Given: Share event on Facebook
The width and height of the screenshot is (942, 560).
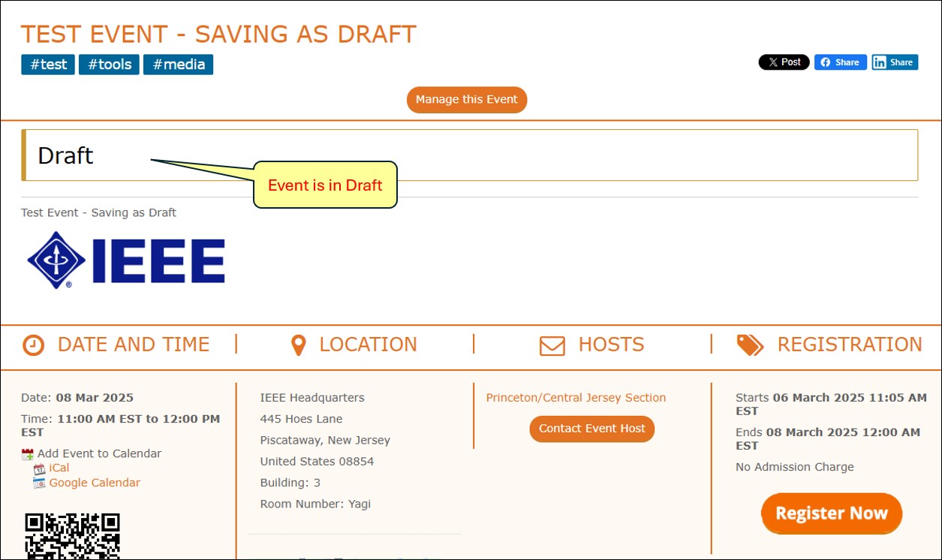Looking at the screenshot, I should 841,62.
